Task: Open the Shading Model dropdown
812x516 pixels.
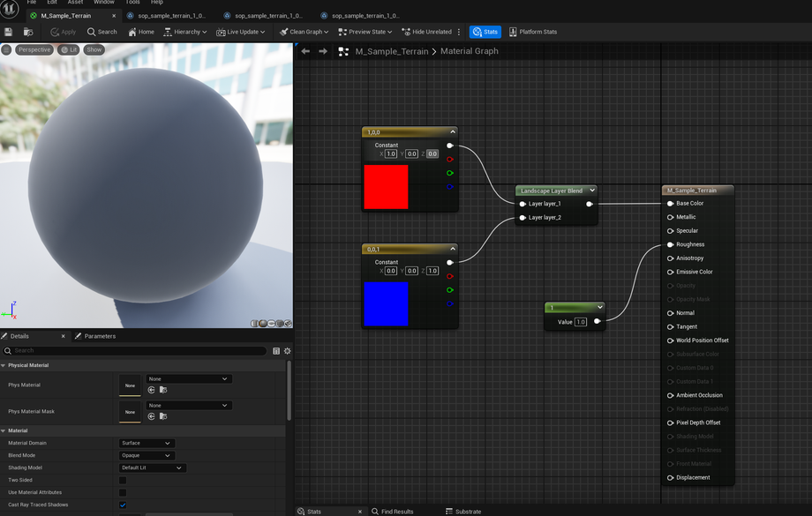Action: pos(152,468)
